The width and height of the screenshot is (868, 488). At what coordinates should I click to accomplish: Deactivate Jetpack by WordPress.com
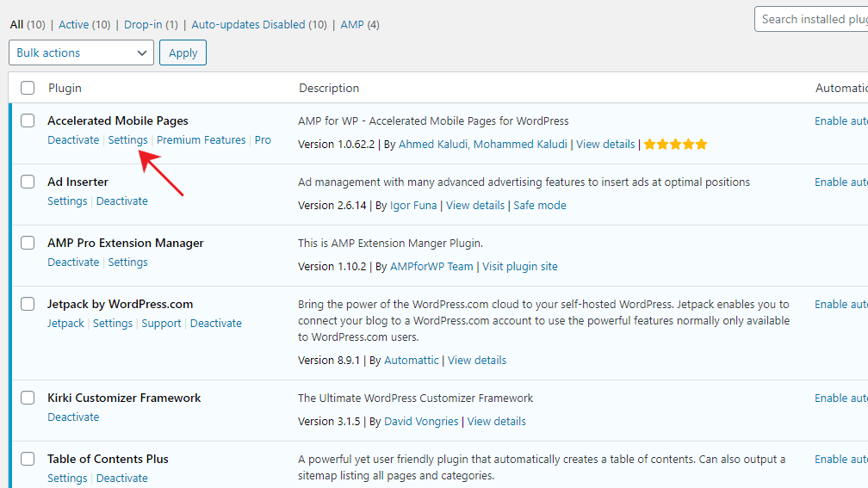pos(216,323)
